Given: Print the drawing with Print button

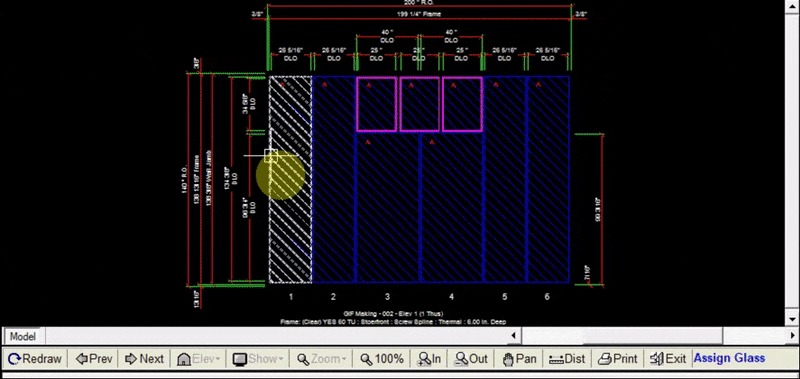Looking at the screenshot, I should (x=617, y=359).
